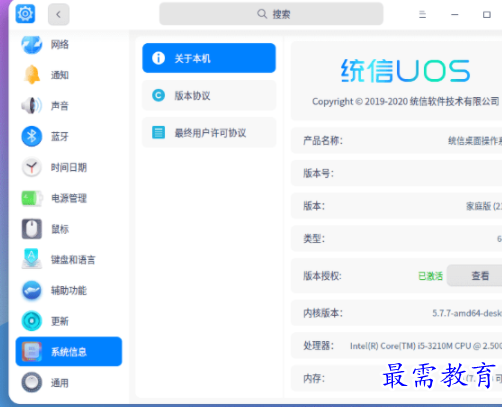Open the 网络 globe icon
The height and width of the screenshot is (407, 504).
coord(32,44)
